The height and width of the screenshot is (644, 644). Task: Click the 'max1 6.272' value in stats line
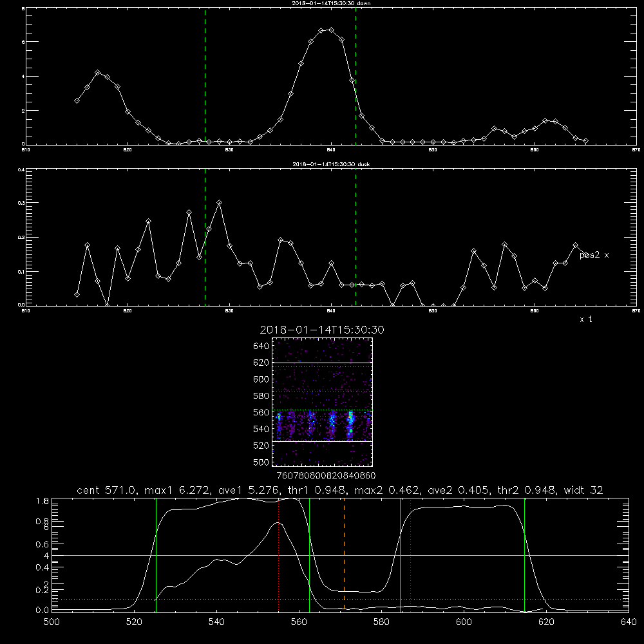(x=177, y=490)
